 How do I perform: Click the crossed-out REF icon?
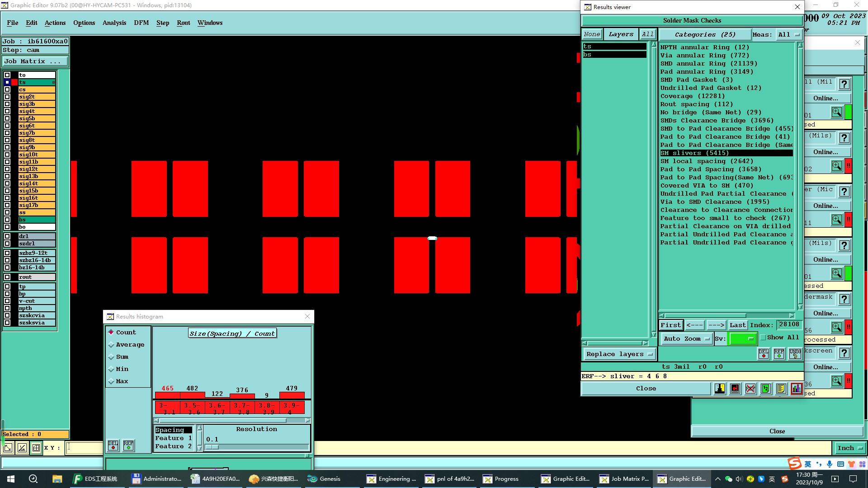pyautogui.click(x=750, y=389)
